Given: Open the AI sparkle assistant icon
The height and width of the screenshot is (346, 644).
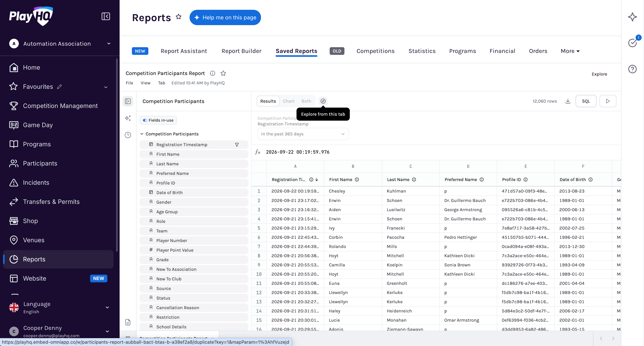Looking at the screenshot, I should pyautogui.click(x=632, y=17).
